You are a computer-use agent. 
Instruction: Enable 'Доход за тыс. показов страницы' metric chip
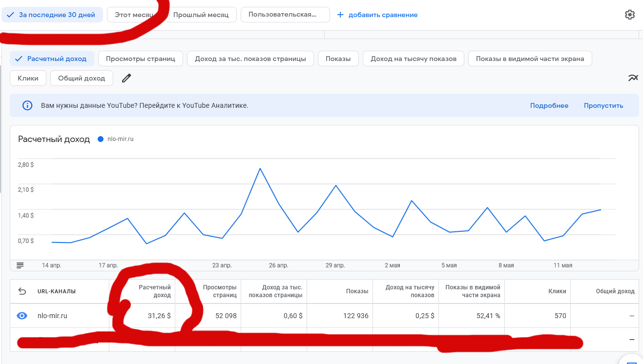point(250,59)
